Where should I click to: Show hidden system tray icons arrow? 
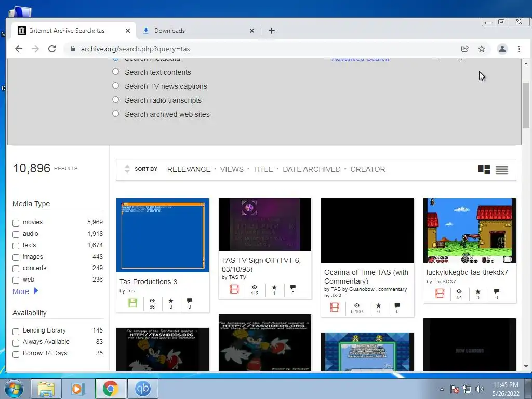pos(442,389)
